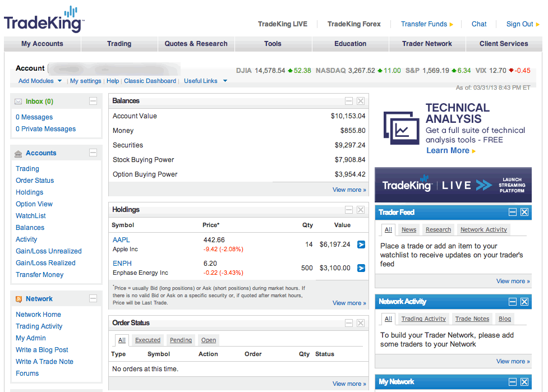Click the Account Value amount $10,153.04
548x392 pixels.
click(x=348, y=116)
